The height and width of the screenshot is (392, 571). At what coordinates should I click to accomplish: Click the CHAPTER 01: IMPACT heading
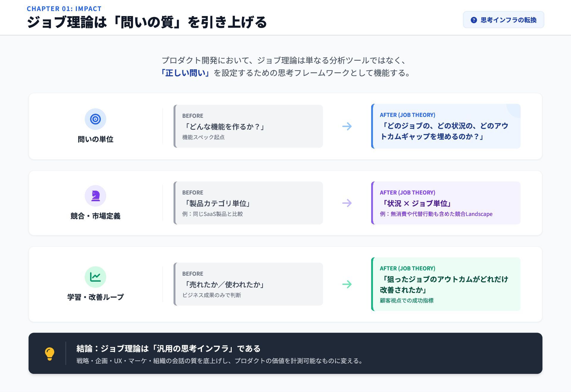tap(64, 9)
